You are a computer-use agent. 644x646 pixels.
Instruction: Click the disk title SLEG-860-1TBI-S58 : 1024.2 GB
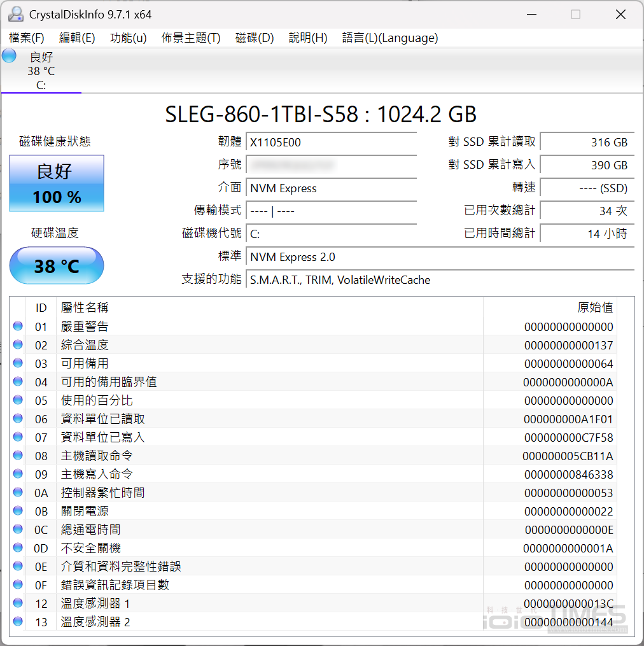(321, 114)
